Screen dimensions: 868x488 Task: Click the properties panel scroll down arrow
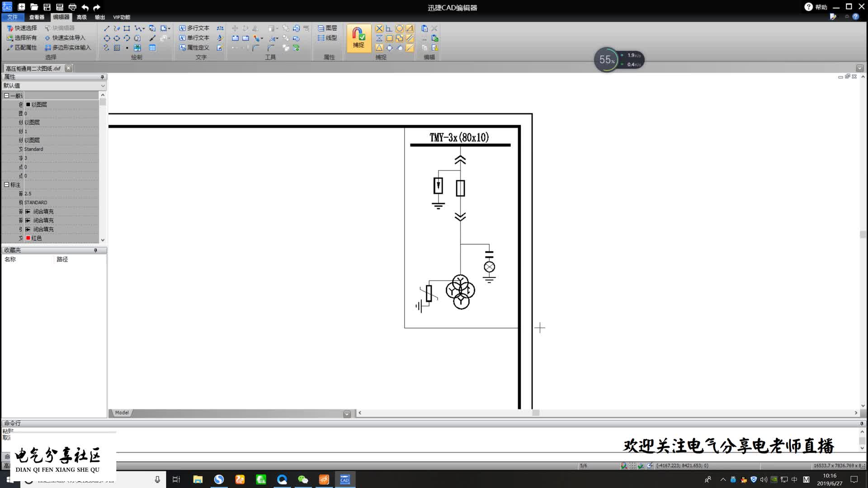pyautogui.click(x=103, y=240)
